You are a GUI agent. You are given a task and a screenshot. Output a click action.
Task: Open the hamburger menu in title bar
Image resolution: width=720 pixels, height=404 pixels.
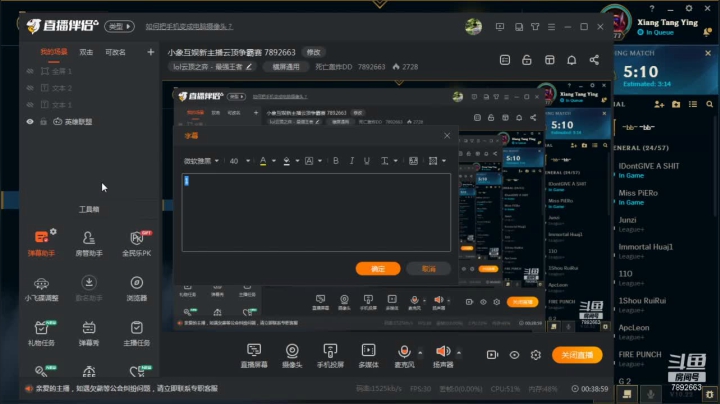(x=551, y=27)
